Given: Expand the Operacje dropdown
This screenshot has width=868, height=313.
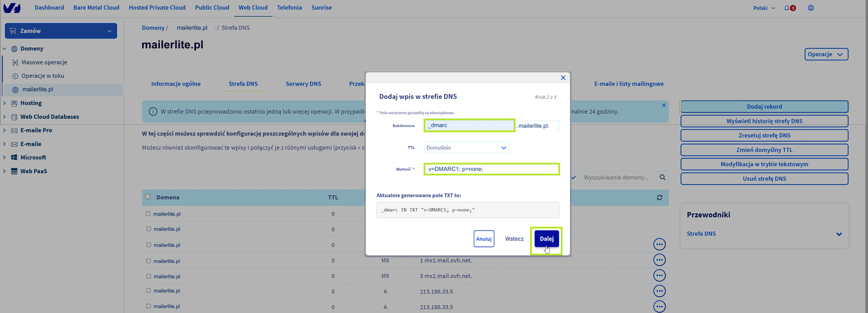Looking at the screenshot, I should (826, 54).
